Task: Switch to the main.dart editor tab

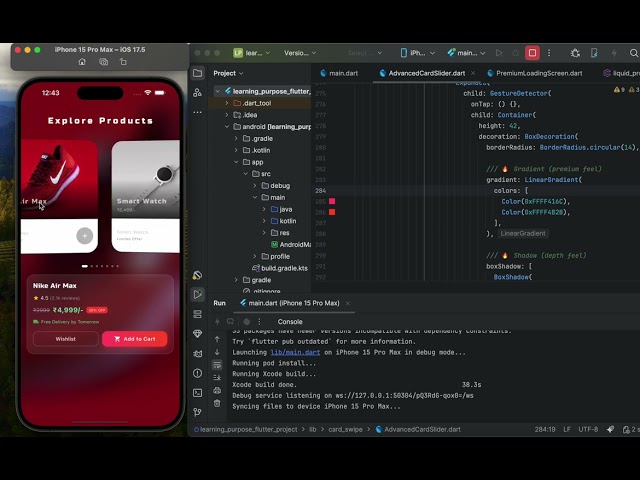Action: (339, 73)
